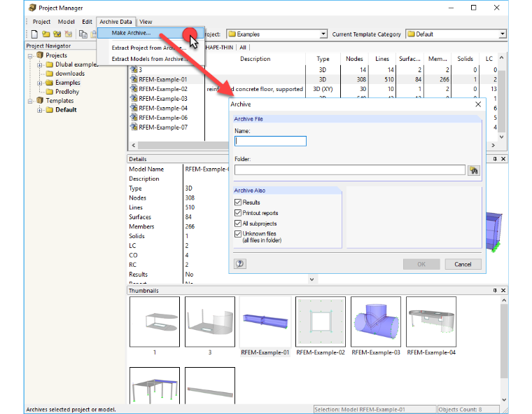Click the new folder toolbar icon
Screen dimensions: 532x414
[x=45, y=34]
